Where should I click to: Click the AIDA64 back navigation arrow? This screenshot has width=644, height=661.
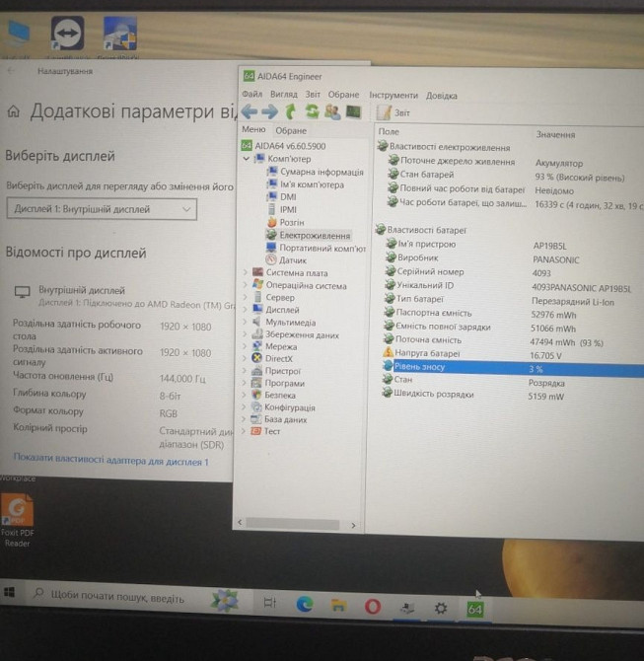250,111
